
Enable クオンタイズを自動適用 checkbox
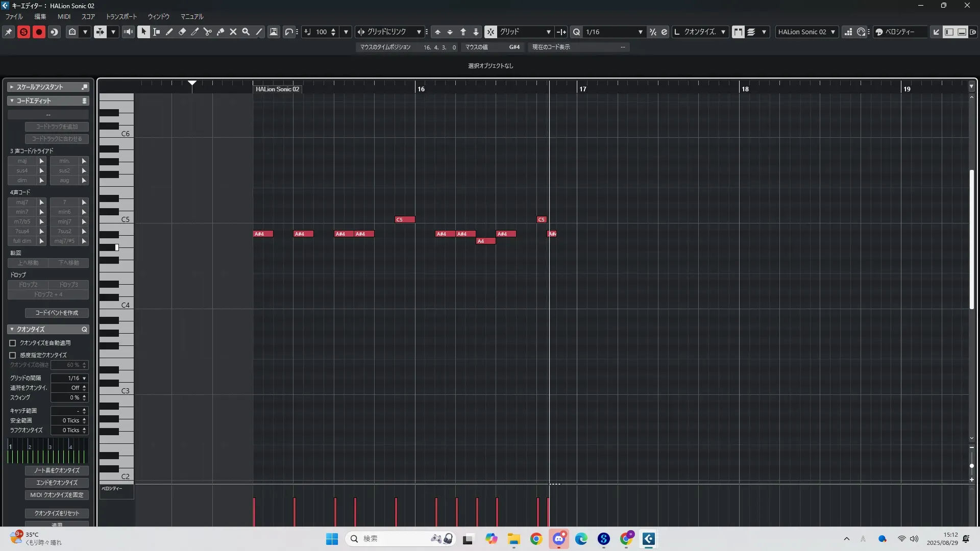(13, 343)
